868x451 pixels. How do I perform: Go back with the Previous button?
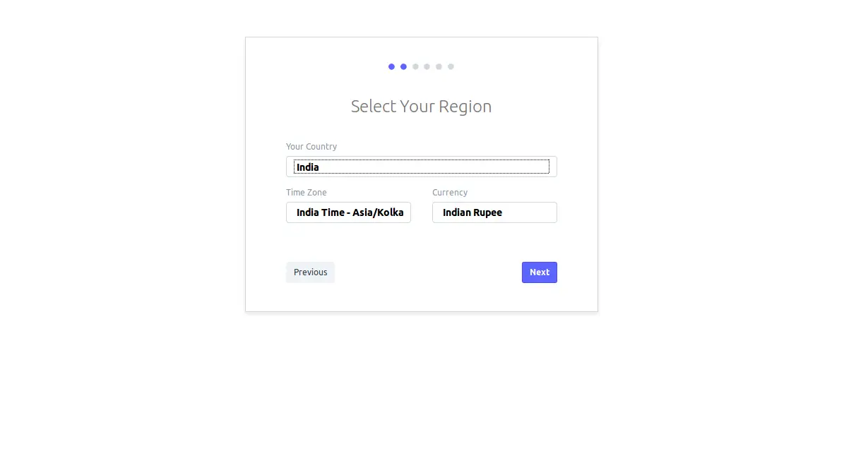(310, 272)
